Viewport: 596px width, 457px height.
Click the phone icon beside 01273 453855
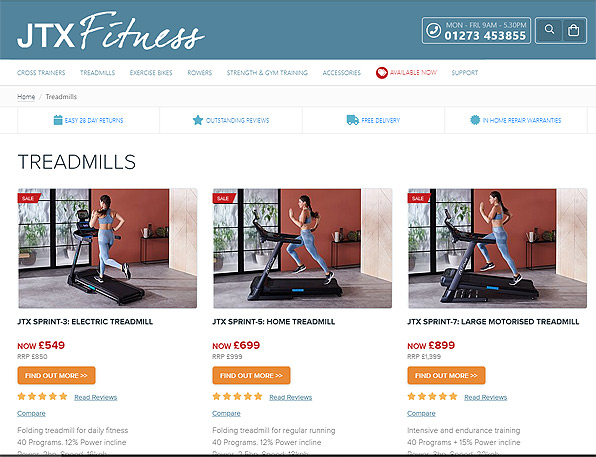[433, 30]
